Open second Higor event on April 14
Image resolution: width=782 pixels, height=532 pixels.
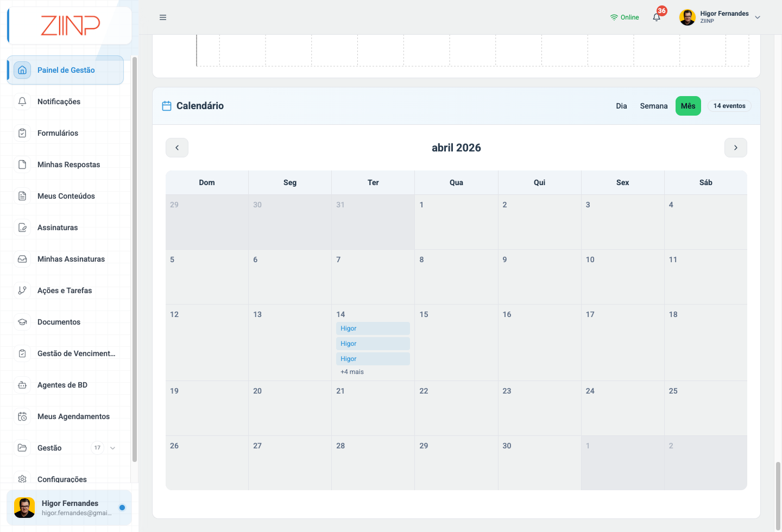[373, 344]
